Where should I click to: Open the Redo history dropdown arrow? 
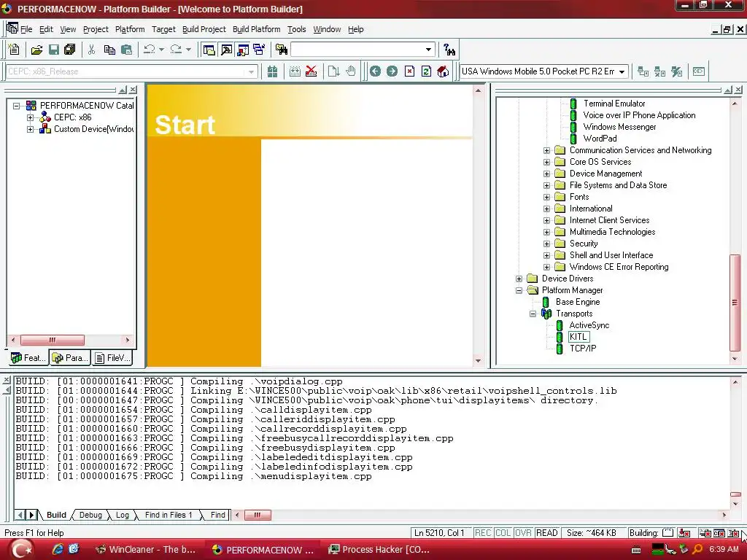188,50
